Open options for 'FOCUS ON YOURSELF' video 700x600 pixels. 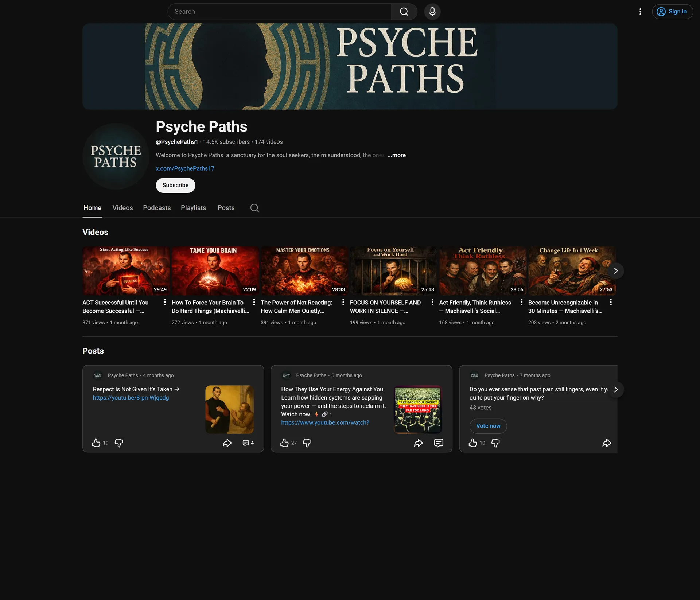click(432, 302)
